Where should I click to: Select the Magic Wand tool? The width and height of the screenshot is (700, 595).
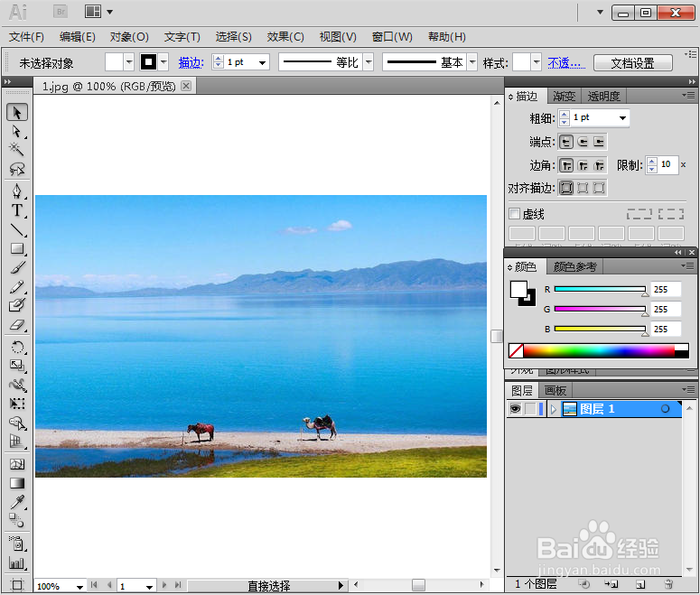click(17, 150)
